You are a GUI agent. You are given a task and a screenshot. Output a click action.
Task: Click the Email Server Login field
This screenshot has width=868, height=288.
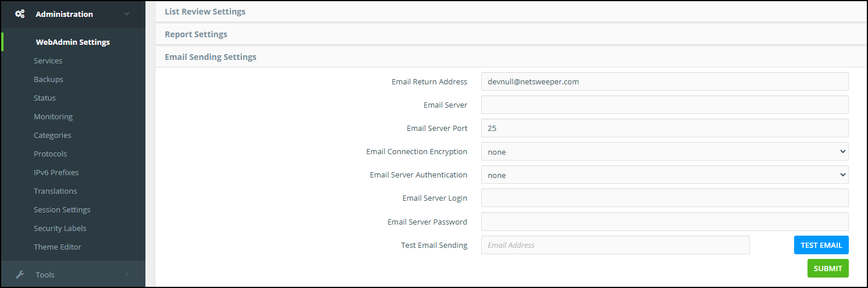pyautogui.click(x=664, y=198)
